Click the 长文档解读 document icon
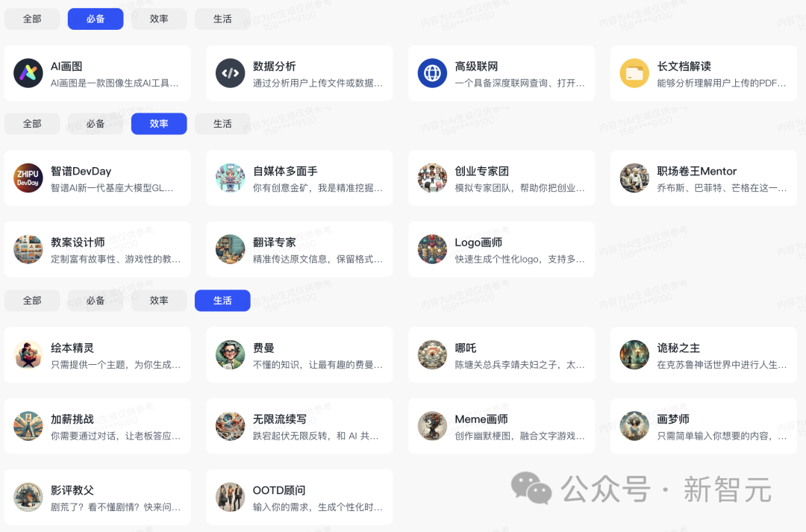 [634, 72]
